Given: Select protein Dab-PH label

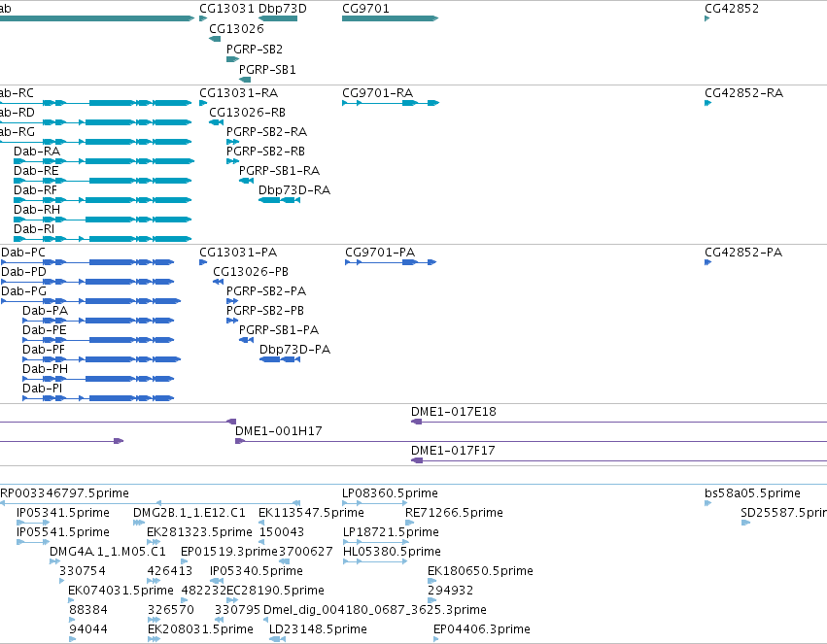Looking at the screenshot, I should coord(45,369).
